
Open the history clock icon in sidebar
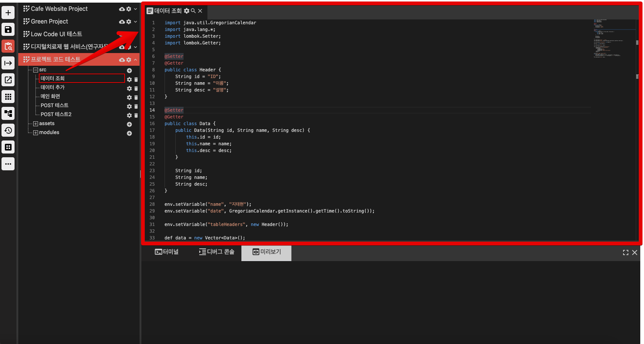click(8, 130)
